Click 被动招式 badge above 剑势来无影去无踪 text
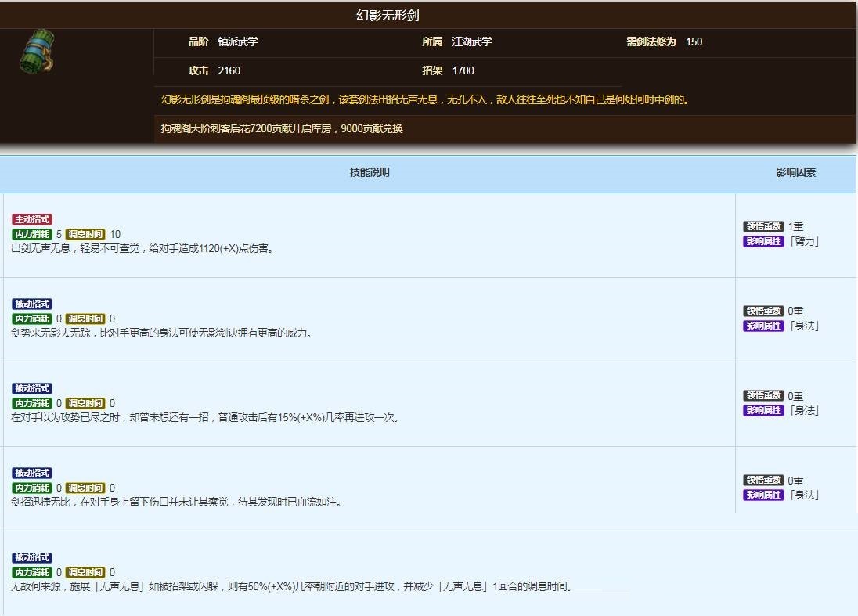Image resolution: width=858 pixels, height=616 pixels. coord(32,304)
